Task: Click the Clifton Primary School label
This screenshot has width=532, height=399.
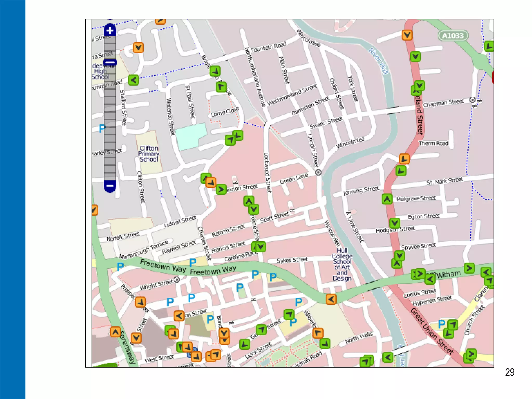Action: click(149, 154)
